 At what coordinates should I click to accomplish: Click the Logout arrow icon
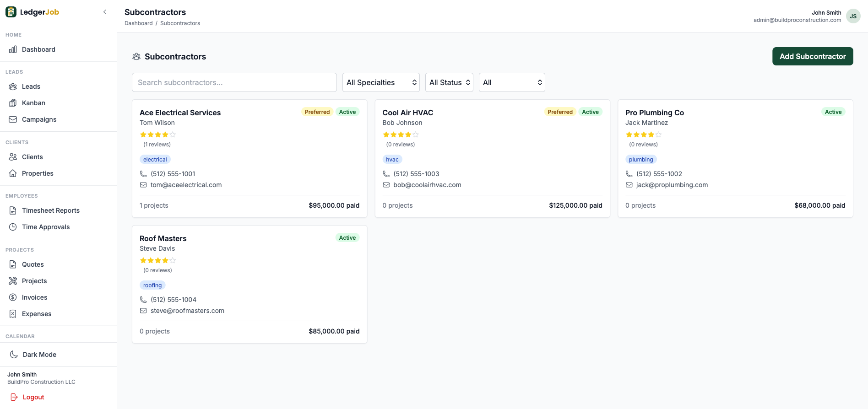(14, 397)
